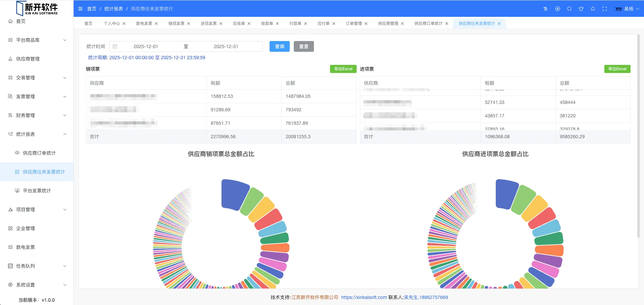Collapse the sidebar with hamburger icon
644x305 pixels.
click(80, 9)
